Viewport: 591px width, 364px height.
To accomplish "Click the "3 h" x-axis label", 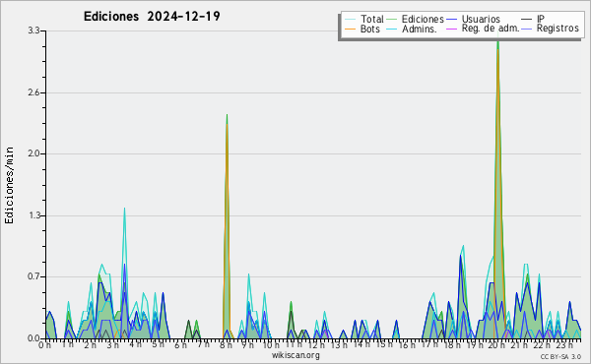I will [112, 345].
